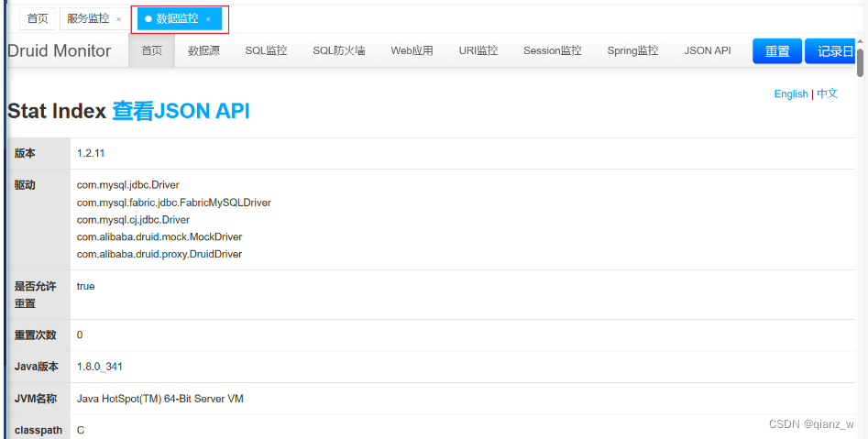The width and height of the screenshot is (868, 439).
Task: Click the scrollbar up arrow
Action: coord(861,42)
